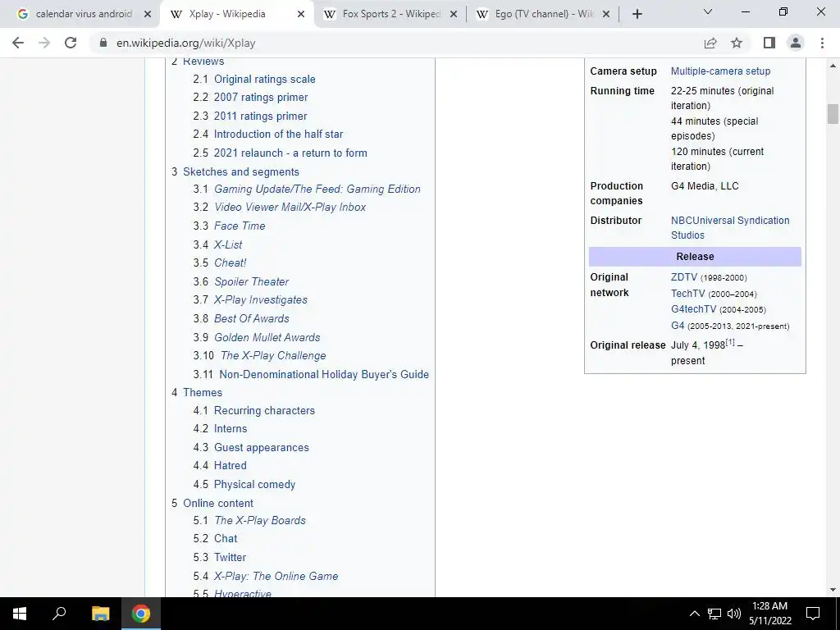Jump to Face Time section

click(x=240, y=226)
